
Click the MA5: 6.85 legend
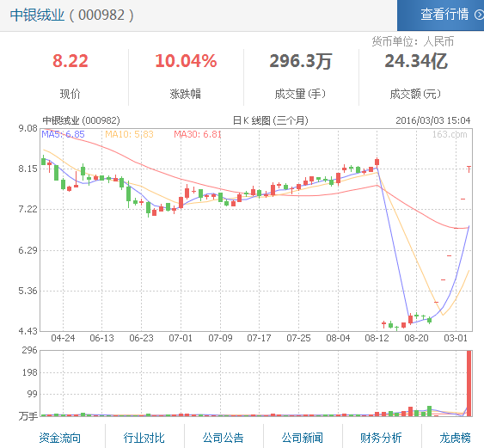coord(63,134)
